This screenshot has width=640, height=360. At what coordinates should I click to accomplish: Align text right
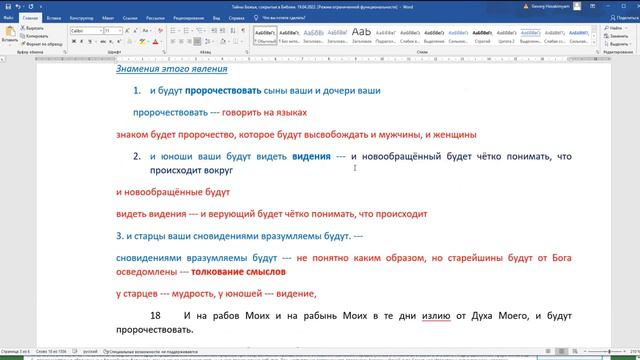[x=189, y=42]
